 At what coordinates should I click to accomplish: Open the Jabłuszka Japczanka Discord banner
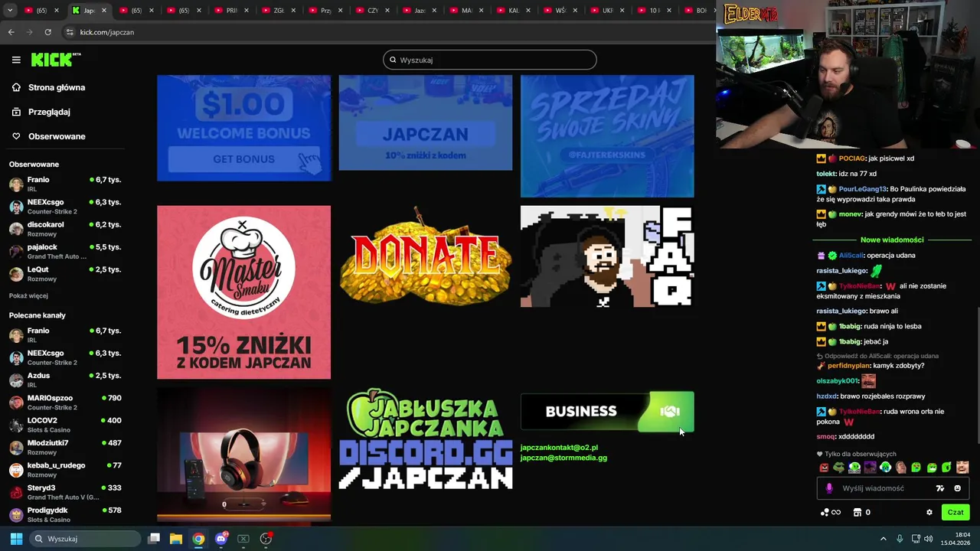[426, 439]
